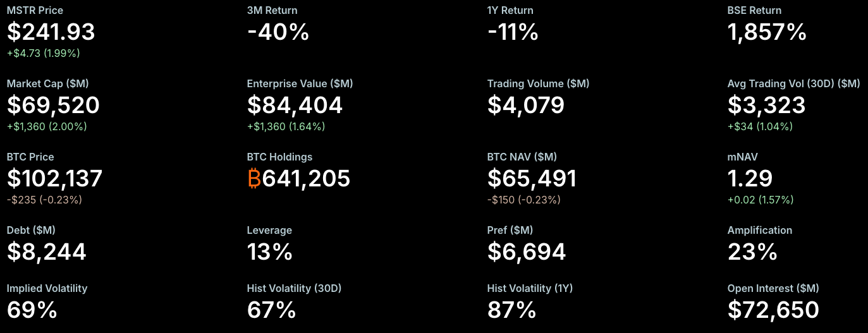Screen dimensions: 868x333
Task: Select the BSE Return value 1,857%
Action: (x=767, y=32)
